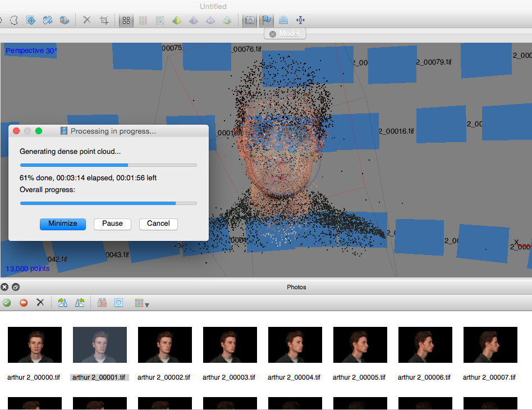Click the camera label "_00076.tif" in viewport
Viewport: 532px width, 410px height.
[247, 49]
